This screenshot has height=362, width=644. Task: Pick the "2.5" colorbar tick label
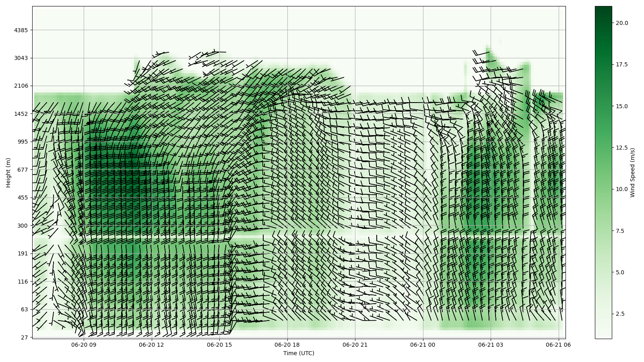pos(620,314)
